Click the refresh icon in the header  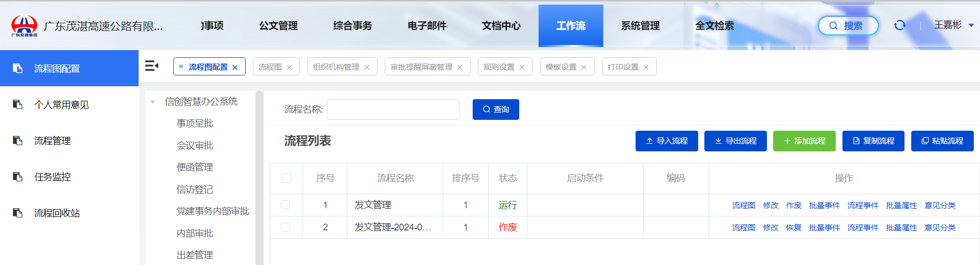coord(900,25)
